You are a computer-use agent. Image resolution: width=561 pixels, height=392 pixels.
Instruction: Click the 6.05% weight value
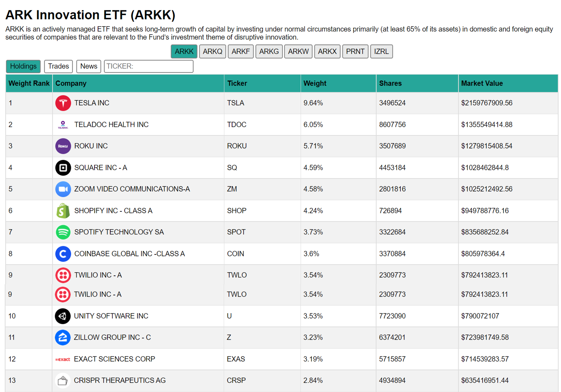pyautogui.click(x=313, y=125)
